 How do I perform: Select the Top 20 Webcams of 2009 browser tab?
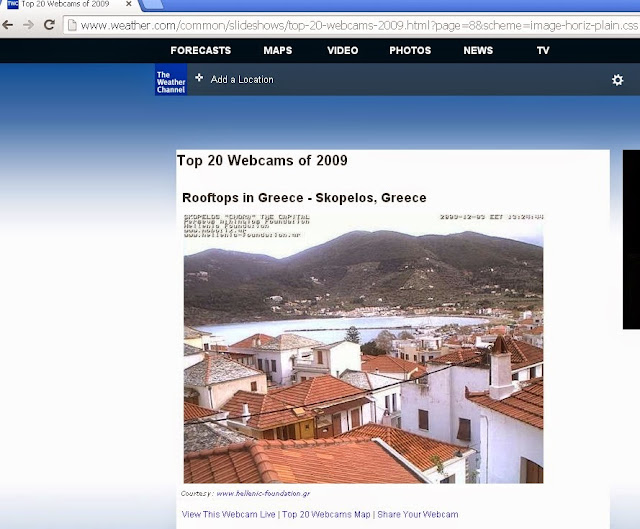[x=69, y=4]
